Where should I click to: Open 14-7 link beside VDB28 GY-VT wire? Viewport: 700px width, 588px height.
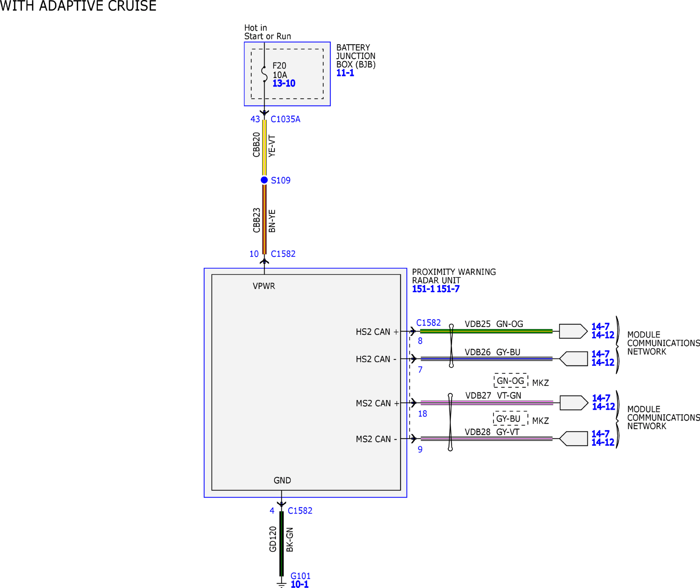pos(600,434)
